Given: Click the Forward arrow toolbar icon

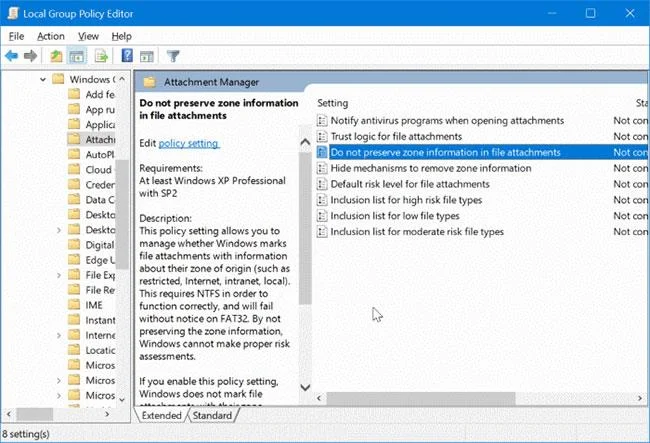Looking at the screenshot, I should [x=30, y=56].
